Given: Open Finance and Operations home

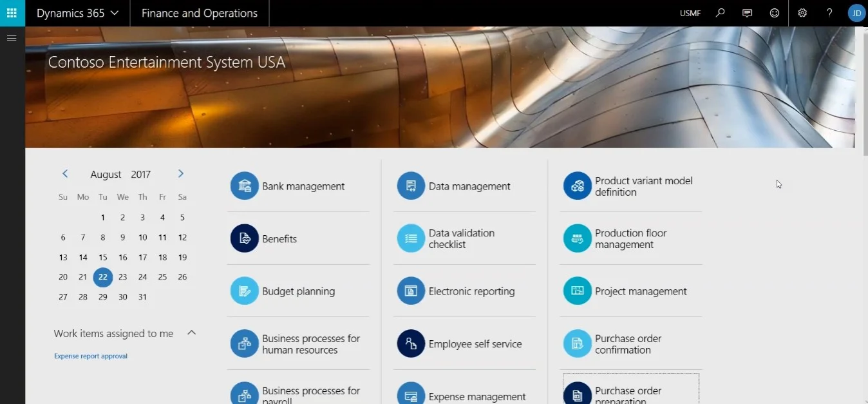Looking at the screenshot, I should (200, 13).
